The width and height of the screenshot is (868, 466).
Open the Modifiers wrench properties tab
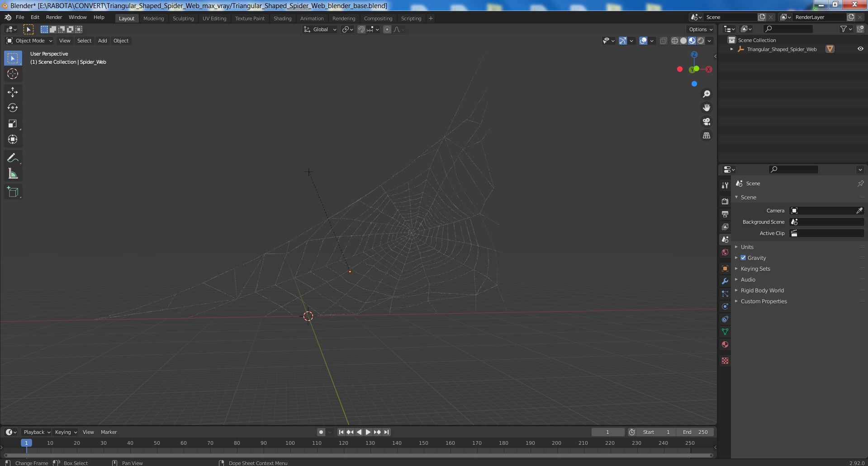click(x=725, y=281)
